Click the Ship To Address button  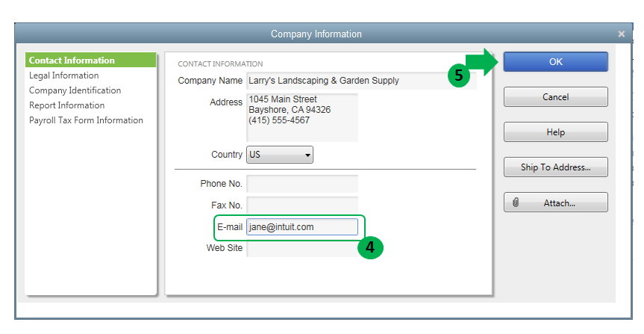[555, 167]
